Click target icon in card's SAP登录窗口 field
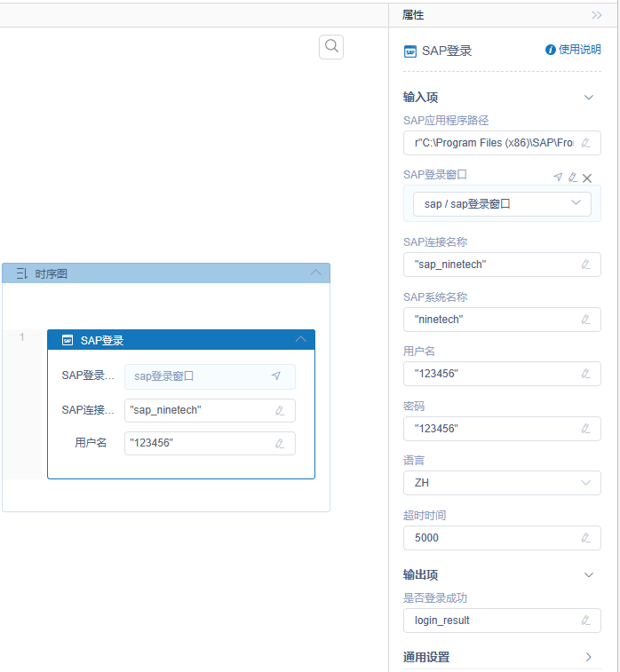The width and height of the screenshot is (620, 672). coord(276,376)
